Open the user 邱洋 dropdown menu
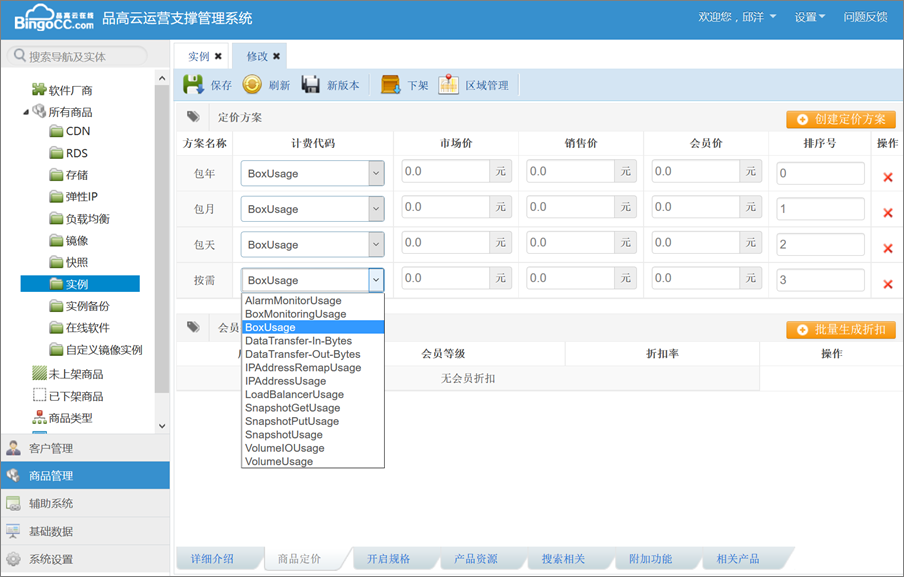This screenshot has width=904, height=577. pyautogui.click(x=737, y=17)
